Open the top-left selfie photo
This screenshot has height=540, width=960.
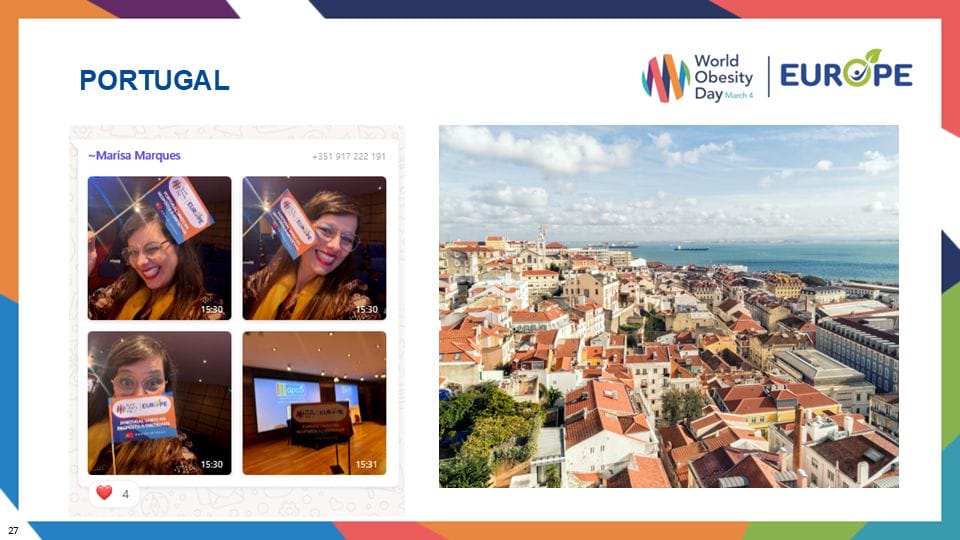159,247
